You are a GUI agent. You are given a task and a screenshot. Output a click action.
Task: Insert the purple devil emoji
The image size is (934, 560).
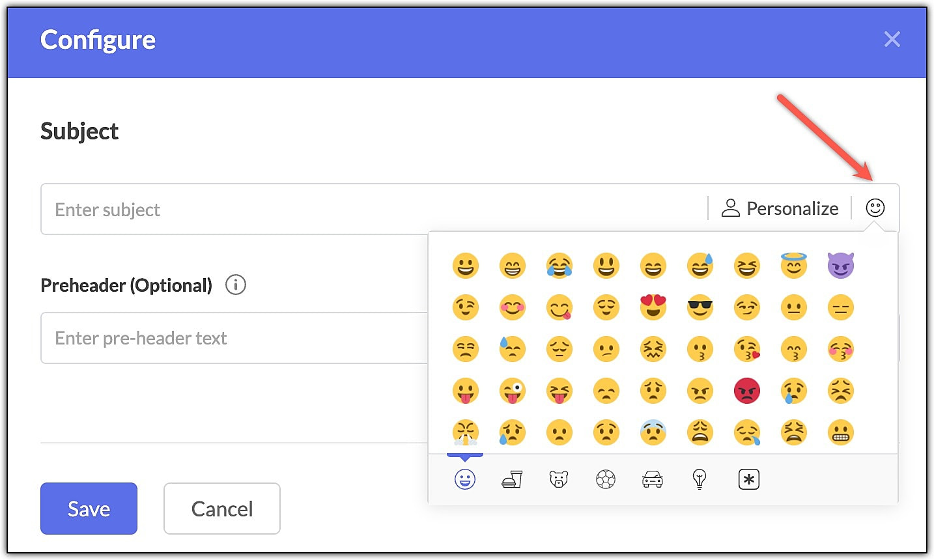tap(840, 266)
